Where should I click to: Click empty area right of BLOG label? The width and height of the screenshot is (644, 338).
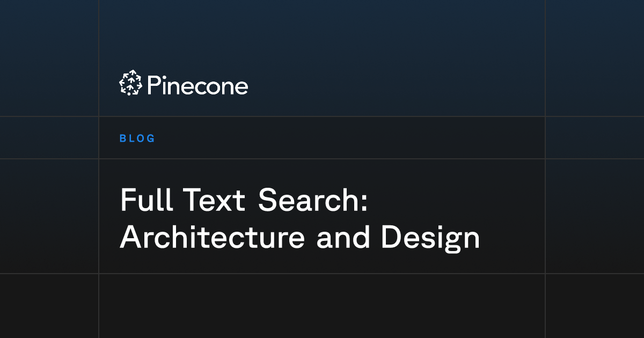coord(349,138)
